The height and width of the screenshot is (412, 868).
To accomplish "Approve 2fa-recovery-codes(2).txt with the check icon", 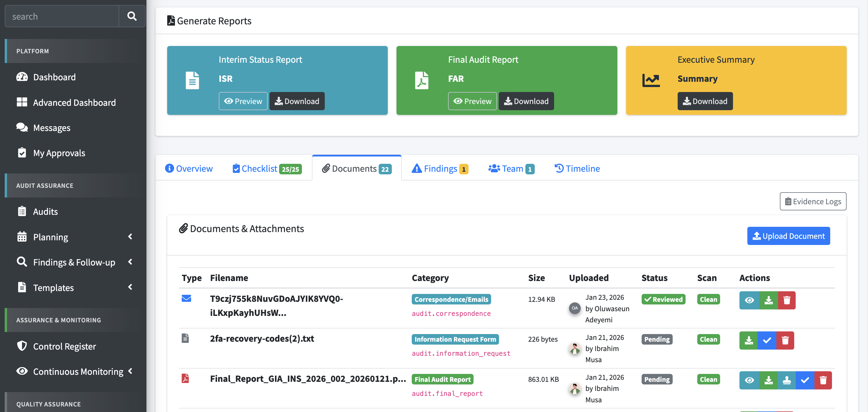I will tap(767, 341).
